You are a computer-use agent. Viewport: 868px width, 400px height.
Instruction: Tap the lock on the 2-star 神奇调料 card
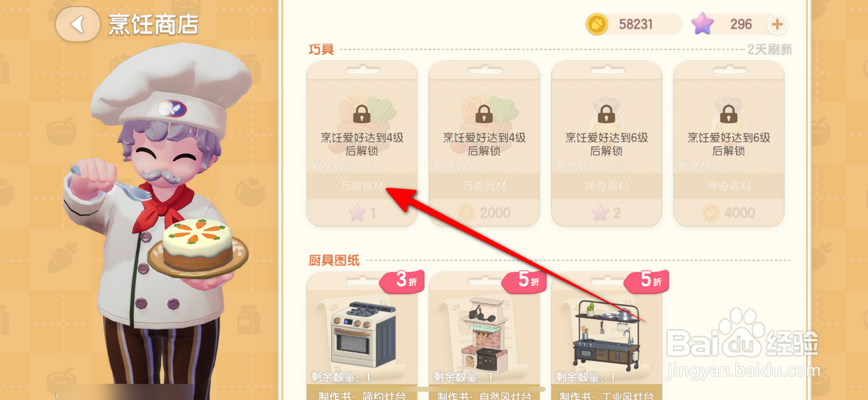point(606,113)
